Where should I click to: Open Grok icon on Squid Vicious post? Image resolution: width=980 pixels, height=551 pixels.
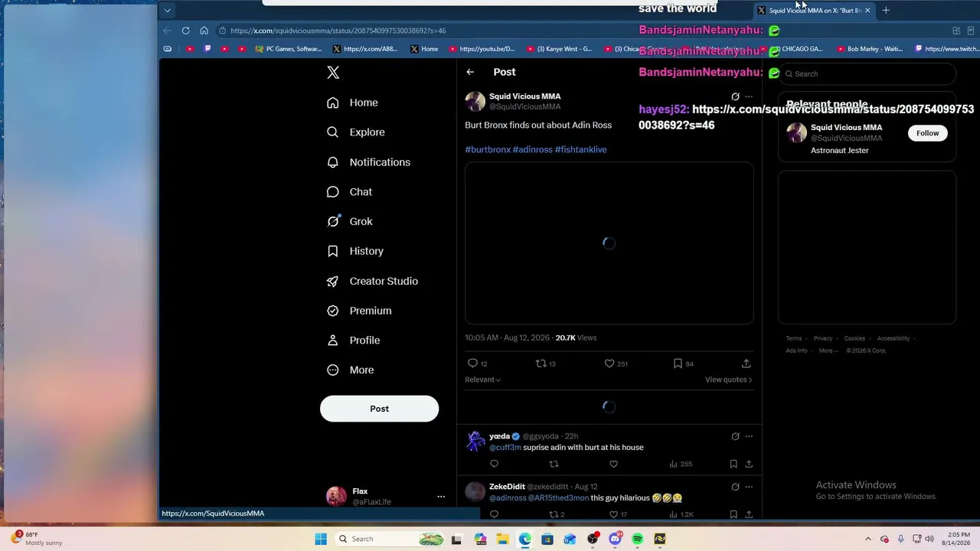pos(735,97)
